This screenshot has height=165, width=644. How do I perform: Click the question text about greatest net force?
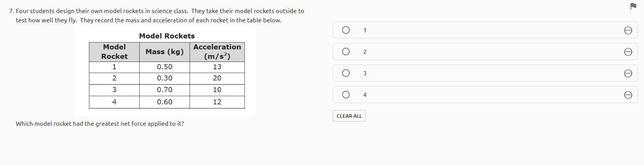(100, 123)
